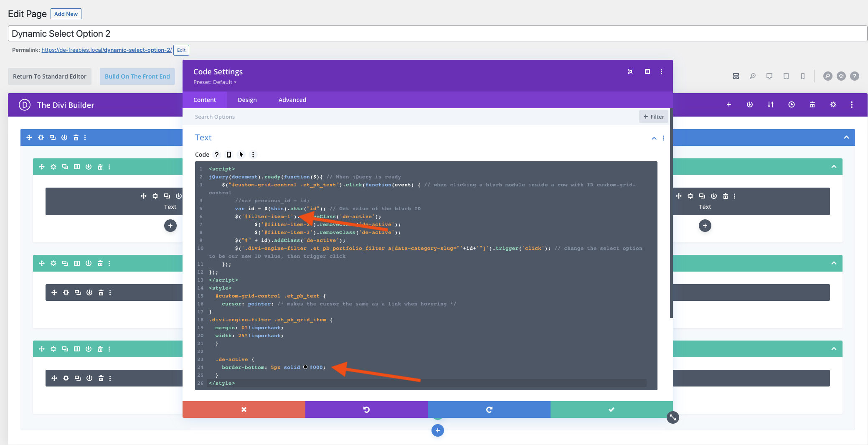The image size is (868, 445).
Task: Open the Text options group three-dot menu
Action: pyautogui.click(x=663, y=138)
